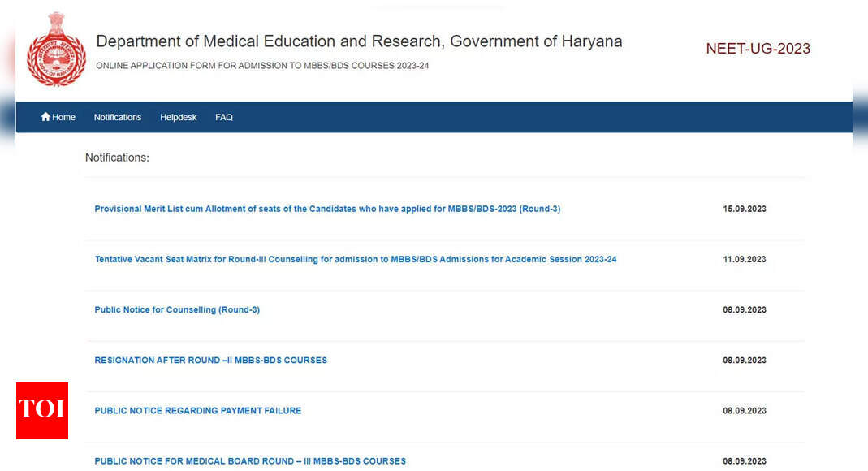Open the FAQ menu item
Viewport: 868px width, 471px height.
point(223,117)
